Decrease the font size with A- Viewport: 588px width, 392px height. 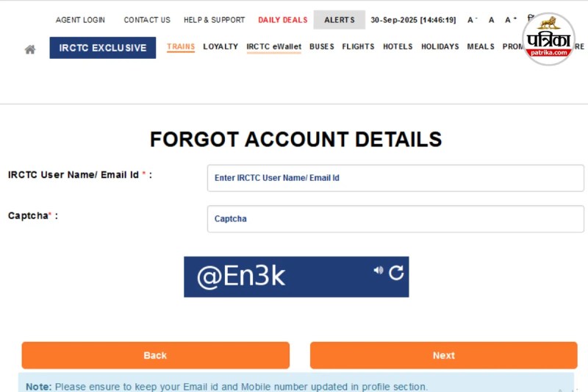[x=472, y=20]
